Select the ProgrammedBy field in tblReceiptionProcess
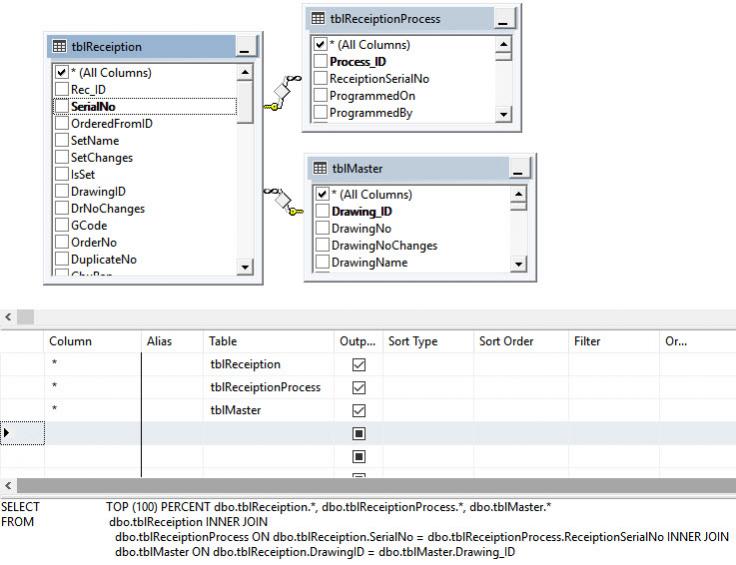Screen dimensions: 736x565 click(x=371, y=113)
